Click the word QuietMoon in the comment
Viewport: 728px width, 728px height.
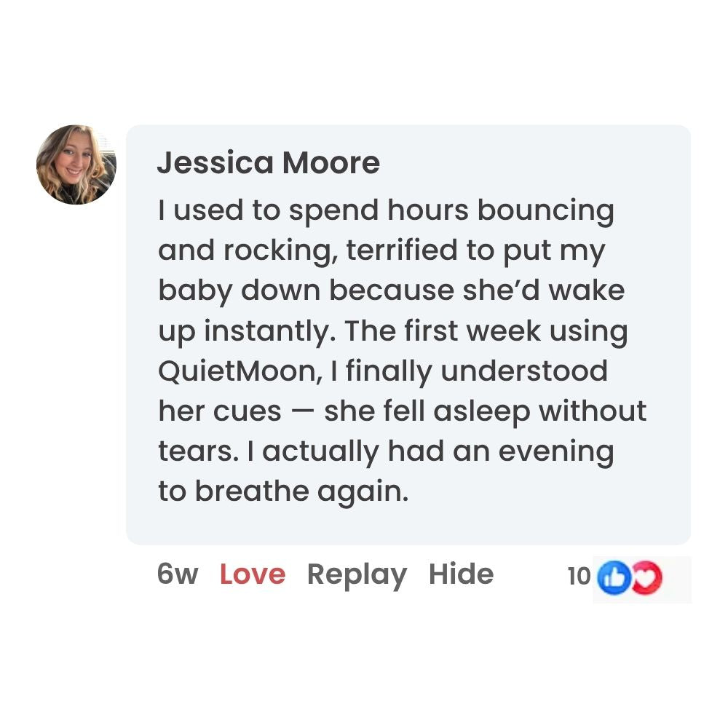tap(236, 371)
